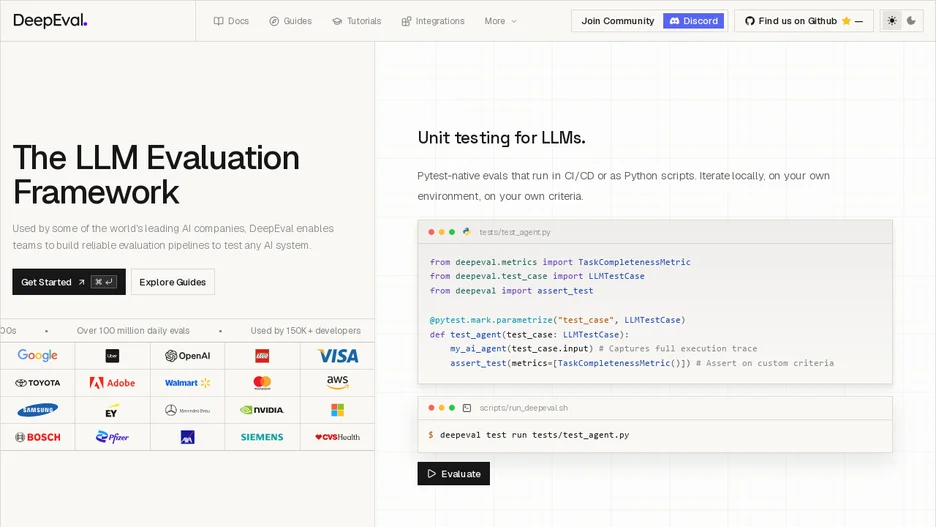The image size is (936, 527).
Task: Click 'The LLM Evaluation Framework' heading
Action: click(x=156, y=174)
